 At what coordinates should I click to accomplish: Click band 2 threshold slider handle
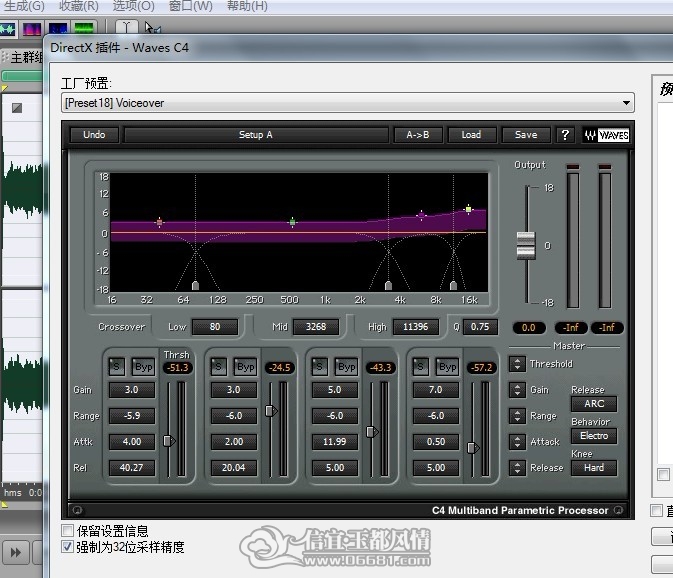pyautogui.click(x=271, y=411)
